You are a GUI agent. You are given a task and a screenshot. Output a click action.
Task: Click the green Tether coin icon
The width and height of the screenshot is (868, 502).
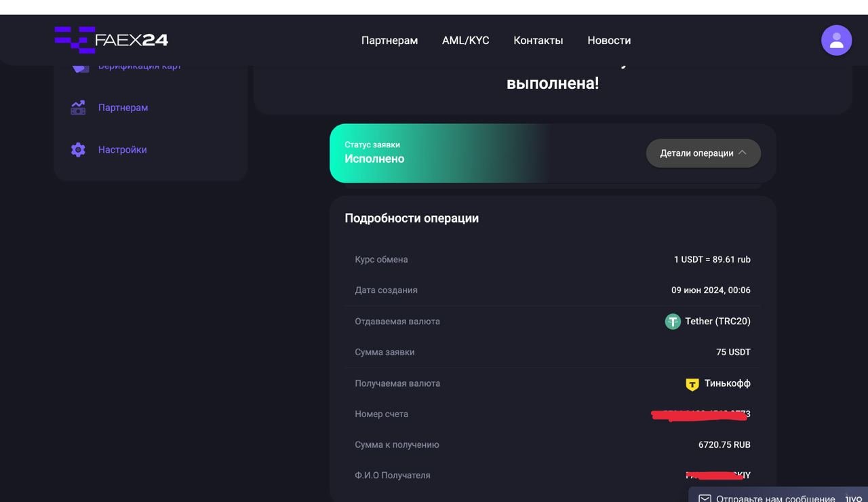(672, 322)
